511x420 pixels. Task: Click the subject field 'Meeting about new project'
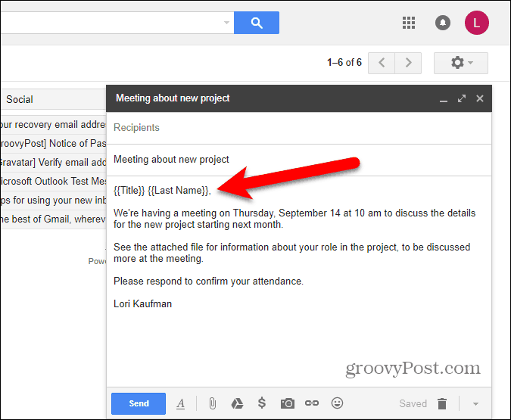pyautogui.click(x=299, y=160)
